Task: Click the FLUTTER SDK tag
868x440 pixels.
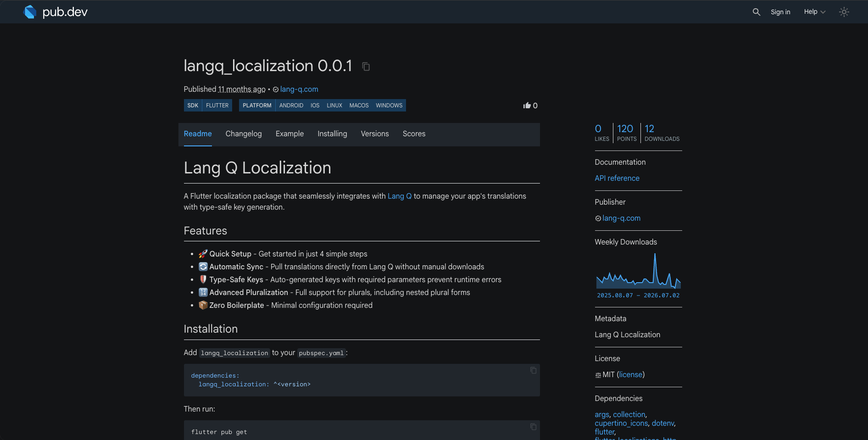Action: click(217, 106)
